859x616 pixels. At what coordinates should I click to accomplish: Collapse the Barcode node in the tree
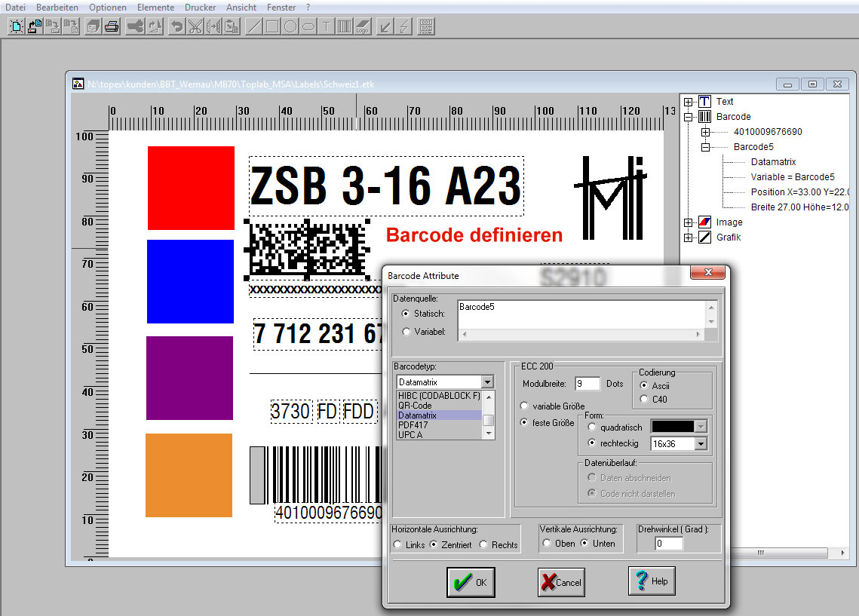pyautogui.click(x=688, y=117)
